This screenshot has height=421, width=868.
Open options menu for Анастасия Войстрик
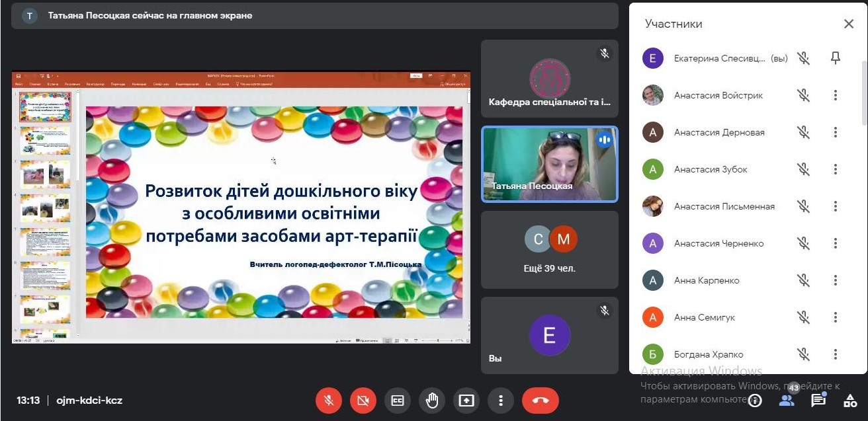tap(836, 95)
